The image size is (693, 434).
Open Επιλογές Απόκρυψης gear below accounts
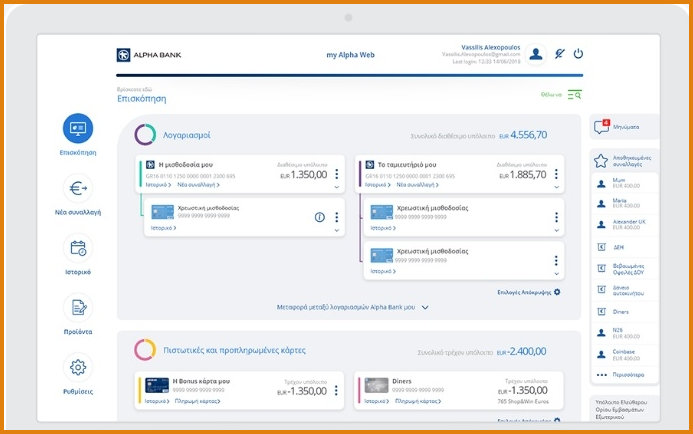click(x=557, y=292)
